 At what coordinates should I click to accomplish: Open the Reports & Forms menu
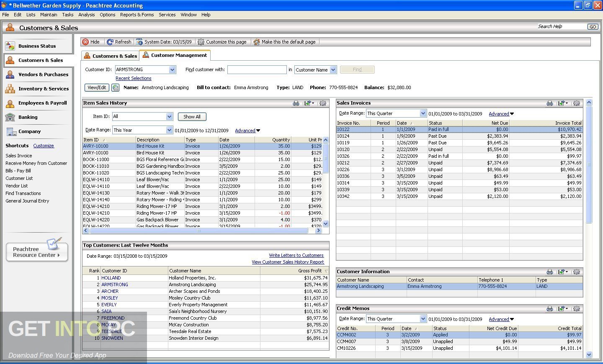point(137,15)
